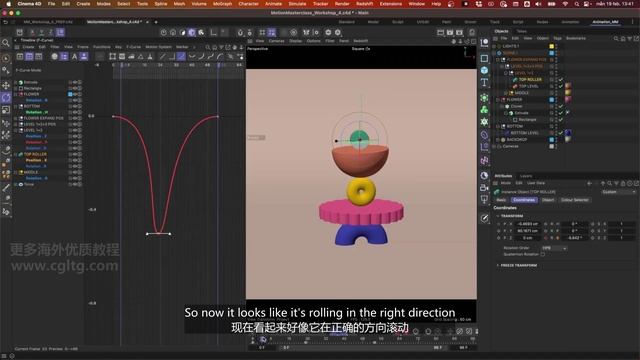This screenshot has width=640, height=360.
Task: Click the Object Manager search icon
Action: click(616, 38)
